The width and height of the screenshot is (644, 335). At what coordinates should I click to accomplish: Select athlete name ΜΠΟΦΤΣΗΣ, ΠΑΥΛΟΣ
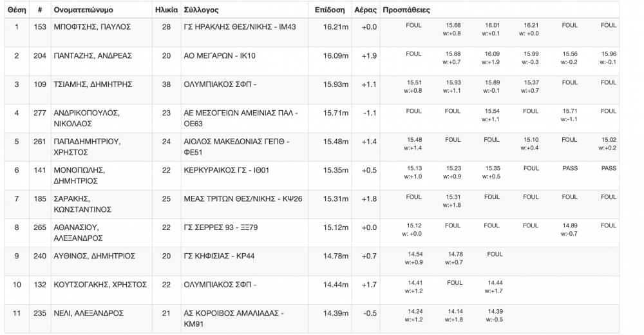(92, 27)
